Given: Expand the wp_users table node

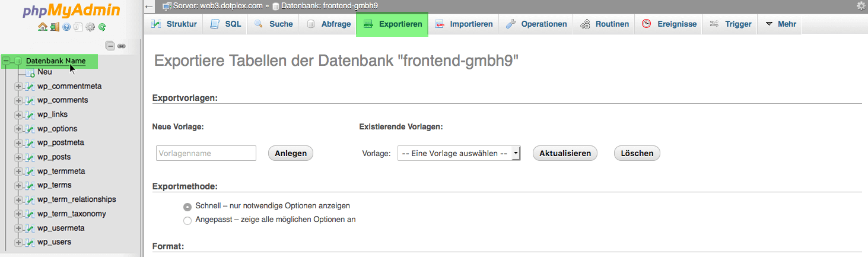Looking at the screenshot, I should point(18,242).
